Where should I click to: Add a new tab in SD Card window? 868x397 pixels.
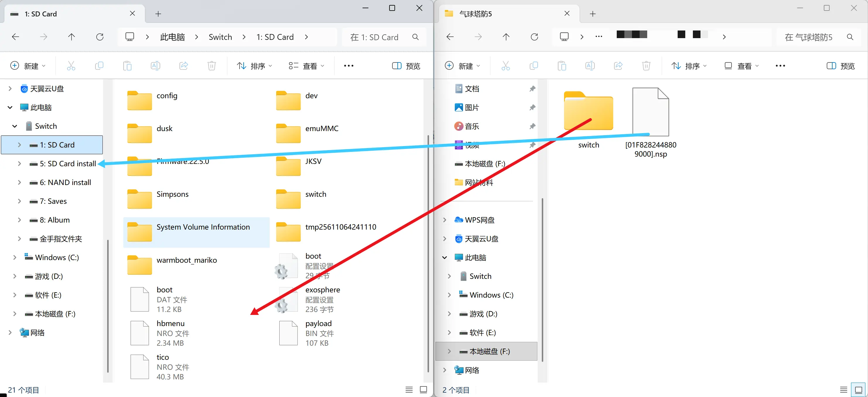[x=158, y=14]
